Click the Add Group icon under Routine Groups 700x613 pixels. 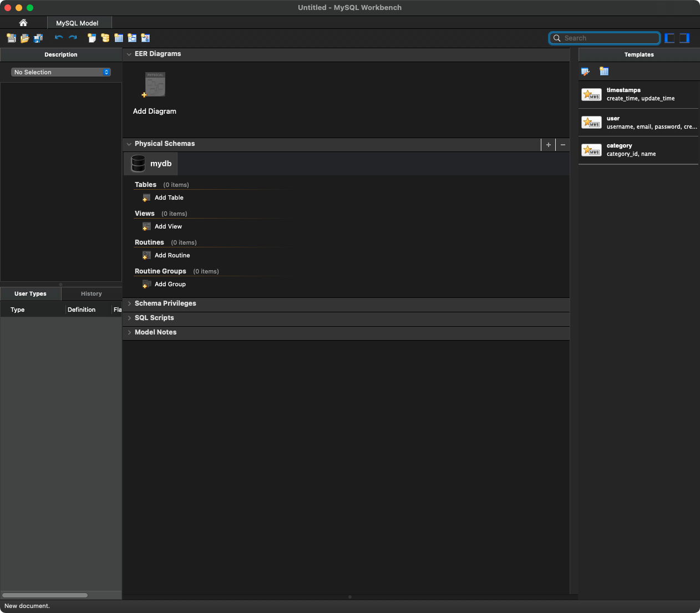pos(146,285)
